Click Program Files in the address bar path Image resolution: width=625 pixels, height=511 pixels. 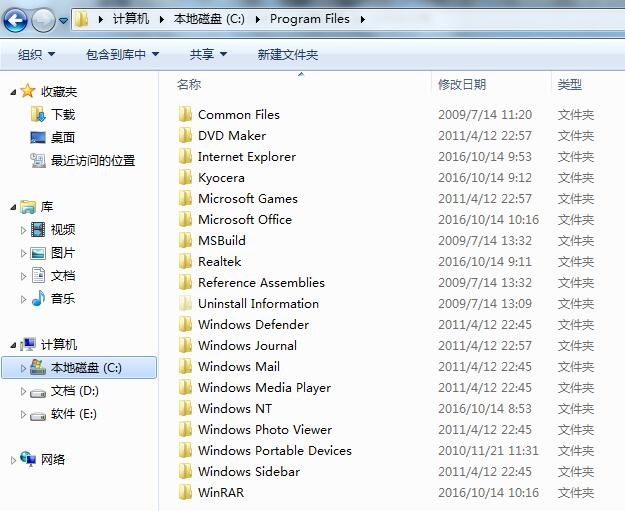(310, 19)
